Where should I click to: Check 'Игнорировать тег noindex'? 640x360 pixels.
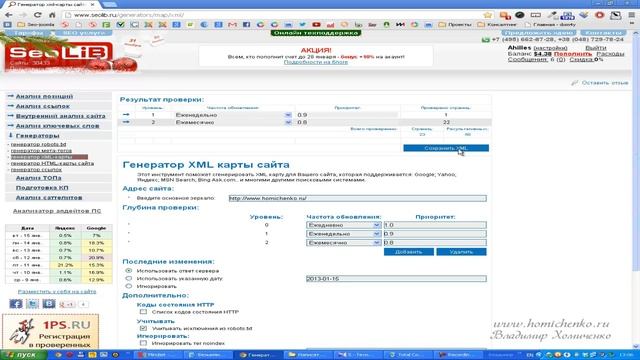(143, 343)
